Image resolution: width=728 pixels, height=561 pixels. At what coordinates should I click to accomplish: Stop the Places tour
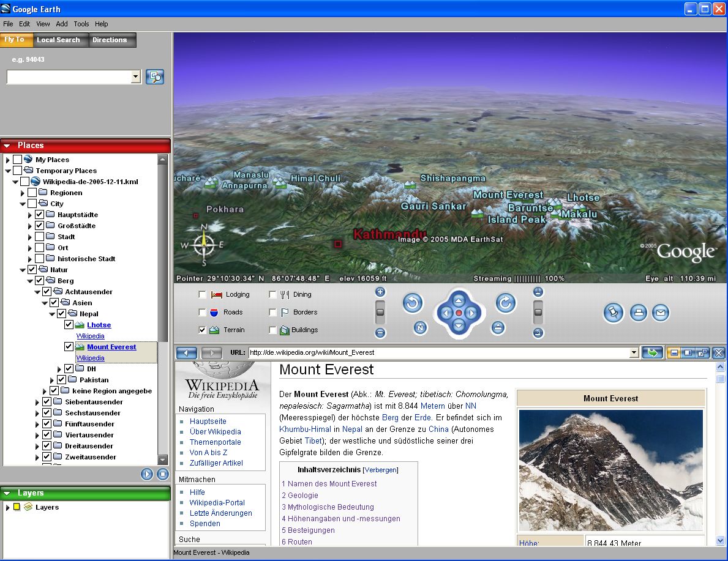[162, 474]
